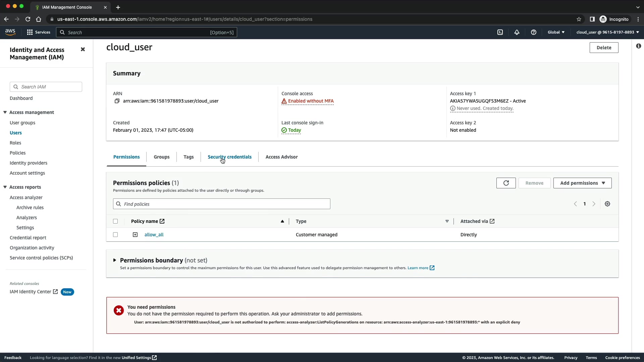Open the AWS Services grid menu
This screenshot has height=362, width=644.
[30, 32]
